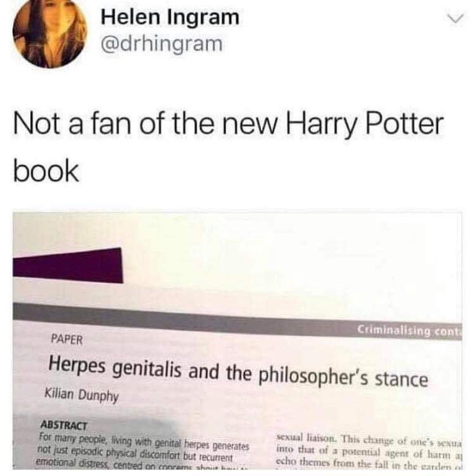Select the 'Not a fan of the new Harry Potter' text
This screenshot has width=475, height=476.
229,124
